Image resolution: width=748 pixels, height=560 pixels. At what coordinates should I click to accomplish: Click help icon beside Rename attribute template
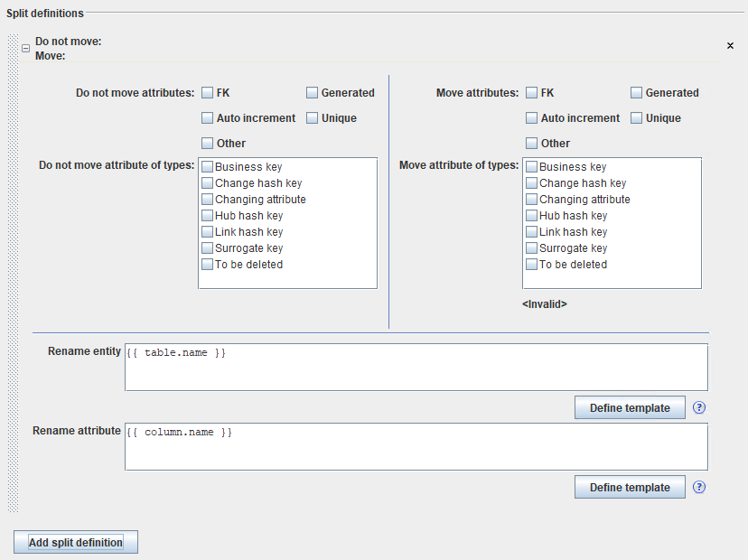[699, 487]
